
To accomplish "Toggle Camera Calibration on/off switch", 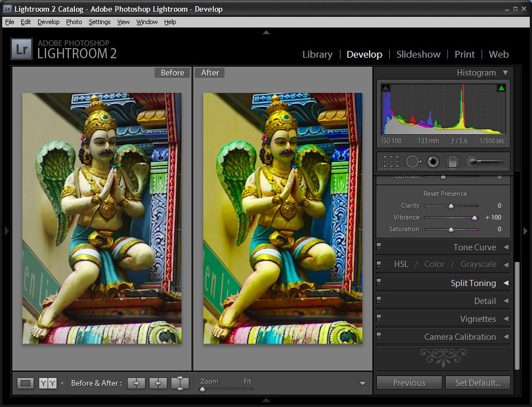I will 379,336.
